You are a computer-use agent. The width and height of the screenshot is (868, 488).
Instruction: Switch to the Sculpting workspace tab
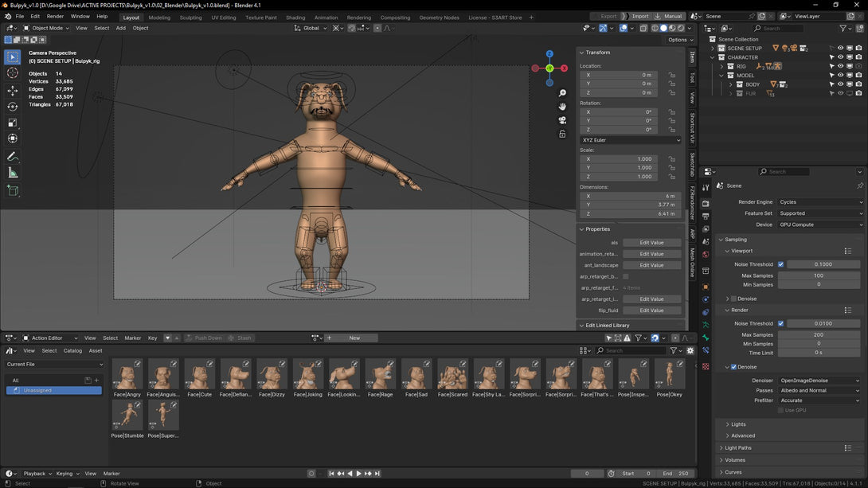click(190, 18)
